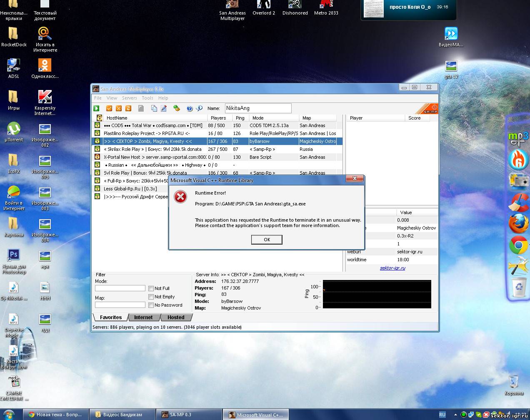Screen dimensions: 530x420
Task: Click the Add Server checkmark icon
Action: click(x=109, y=108)
